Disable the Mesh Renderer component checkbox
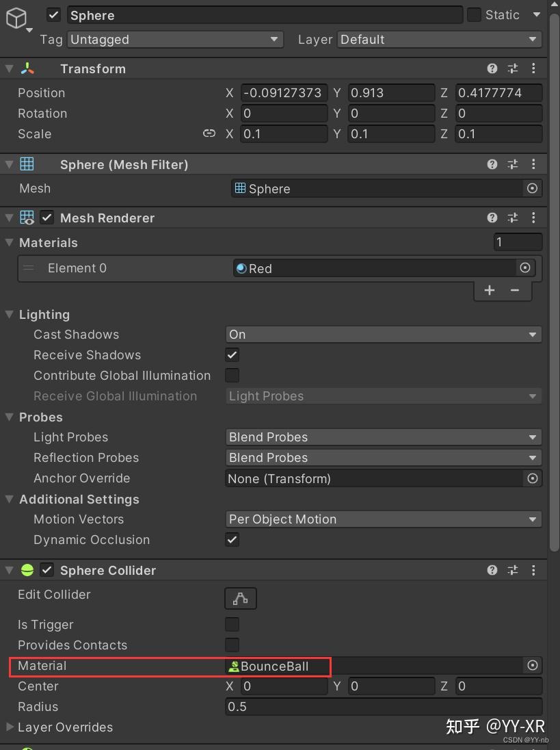This screenshot has width=560, height=750. tap(46, 218)
